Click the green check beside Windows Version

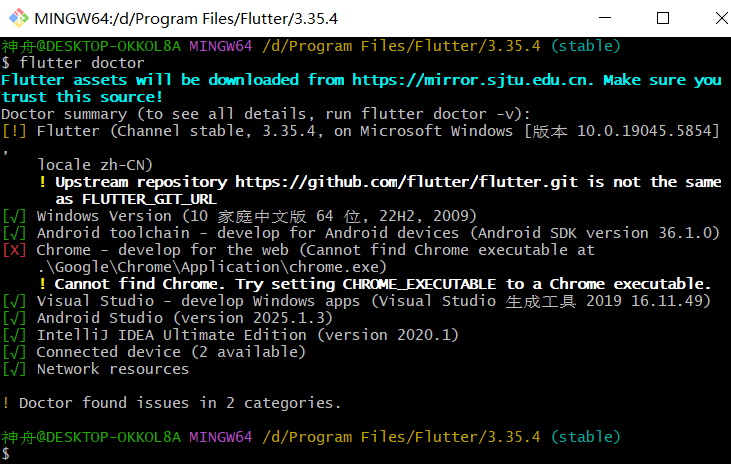tap(14, 216)
